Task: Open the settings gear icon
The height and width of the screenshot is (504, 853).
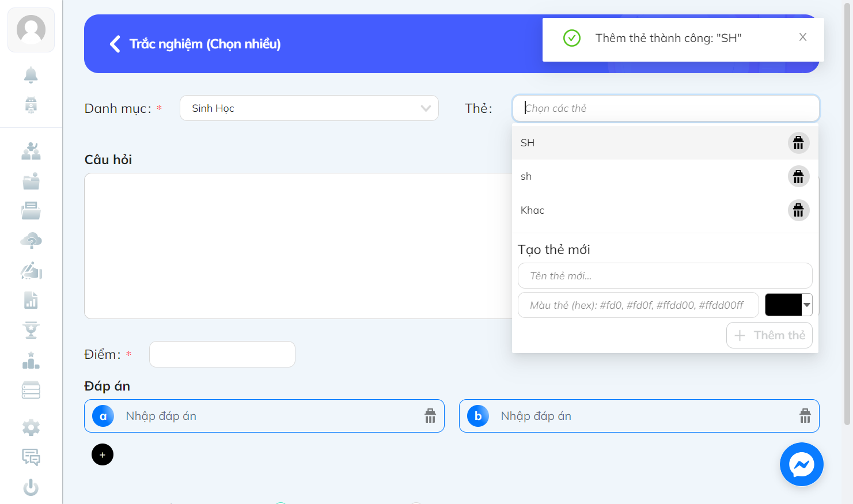Action: point(31,427)
